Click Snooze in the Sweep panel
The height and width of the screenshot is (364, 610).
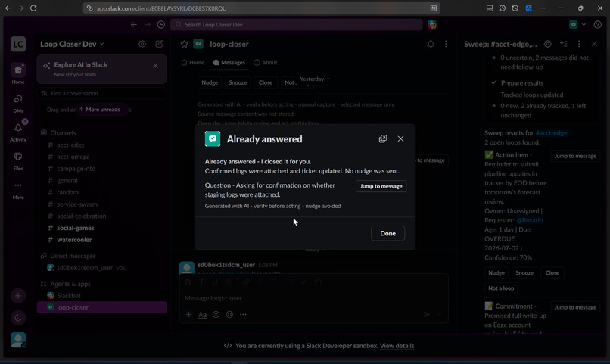pyautogui.click(x=524, y=272)
